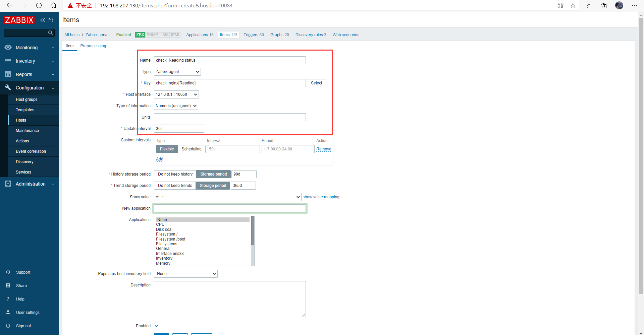Image resolution: width=644 pixels, height=335 pixels.
Task: Choose Do not keep trends option
Action: click(x=175, y=186)
